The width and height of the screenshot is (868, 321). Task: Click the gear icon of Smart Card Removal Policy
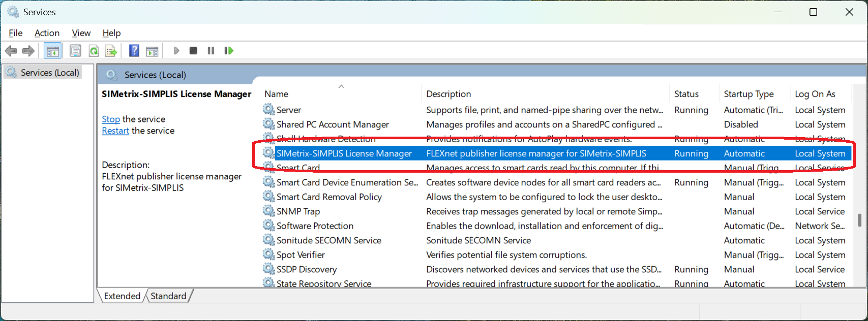point(268,197)
